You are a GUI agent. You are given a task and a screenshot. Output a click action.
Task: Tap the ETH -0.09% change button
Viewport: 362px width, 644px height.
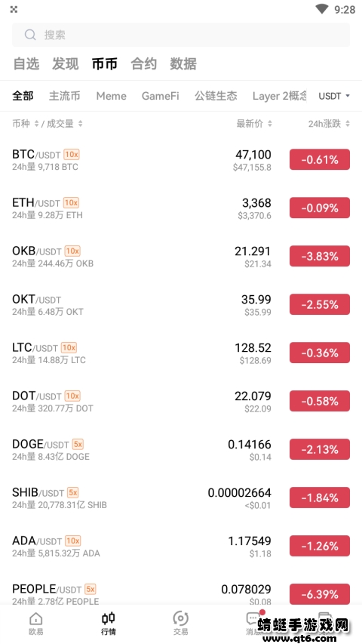(320, 208)
